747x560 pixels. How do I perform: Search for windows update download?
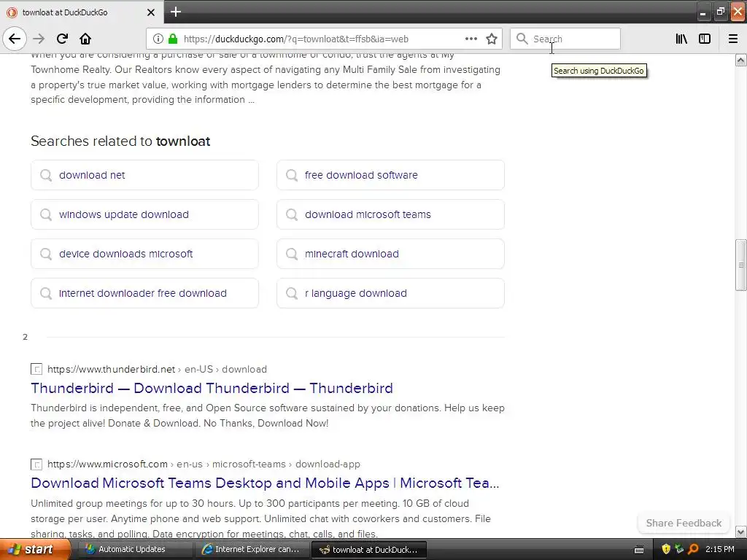(145, 214)
